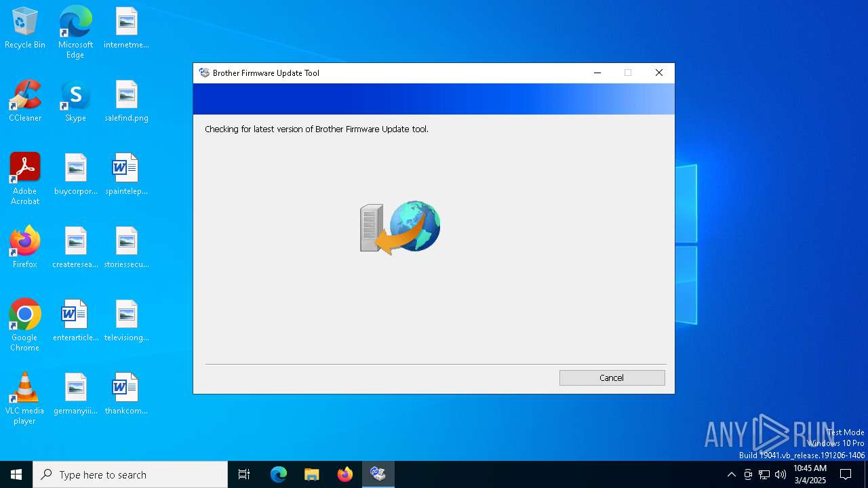Select the televisiong... image file icon
This screenshot has width=868, height=488.
126,321
